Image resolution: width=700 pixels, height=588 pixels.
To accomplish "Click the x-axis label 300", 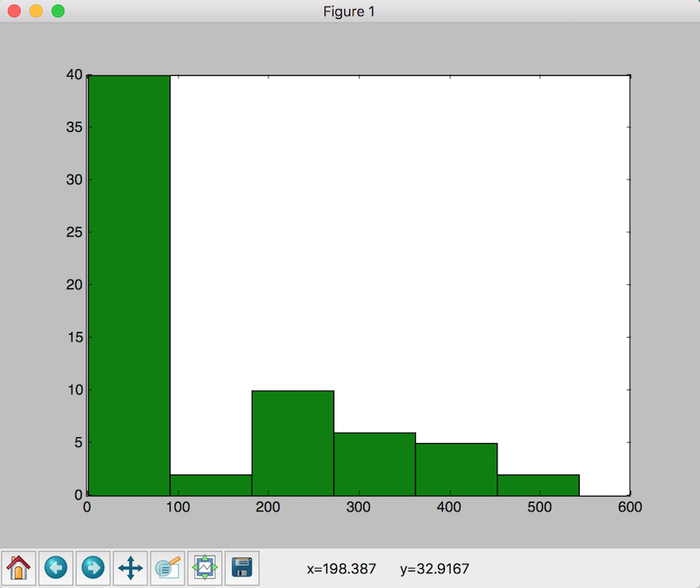I will [x=358, y=507].
